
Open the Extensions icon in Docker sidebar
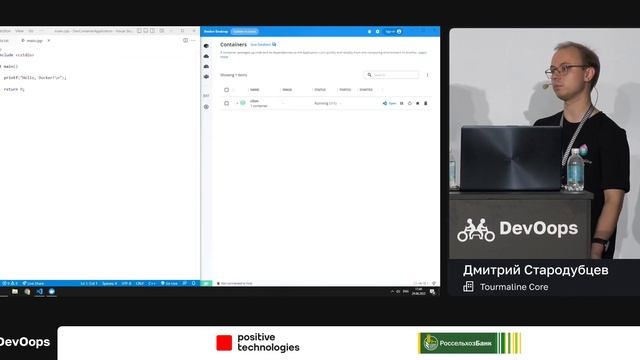206,107
